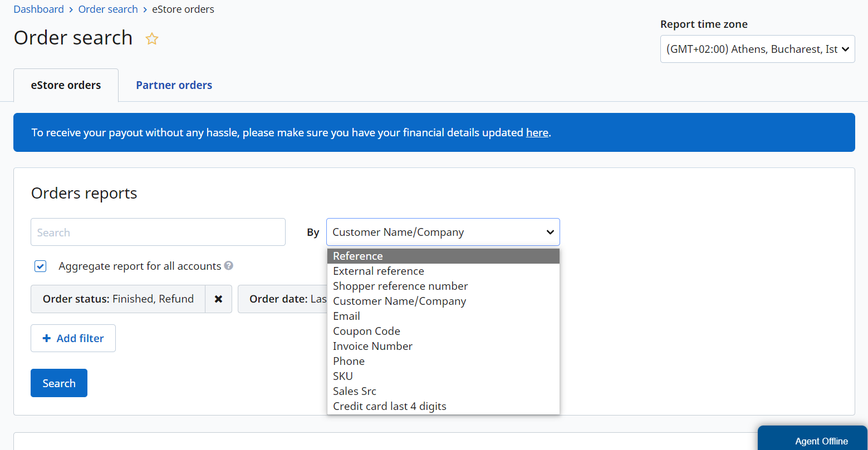Click inside the Search text field

(158, 232)
